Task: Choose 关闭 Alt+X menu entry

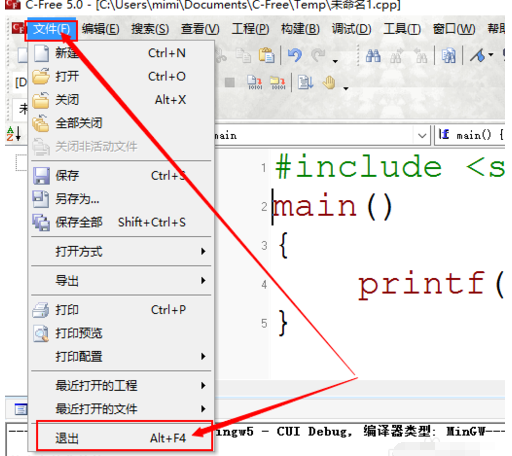Action: [x=121, y=100]
